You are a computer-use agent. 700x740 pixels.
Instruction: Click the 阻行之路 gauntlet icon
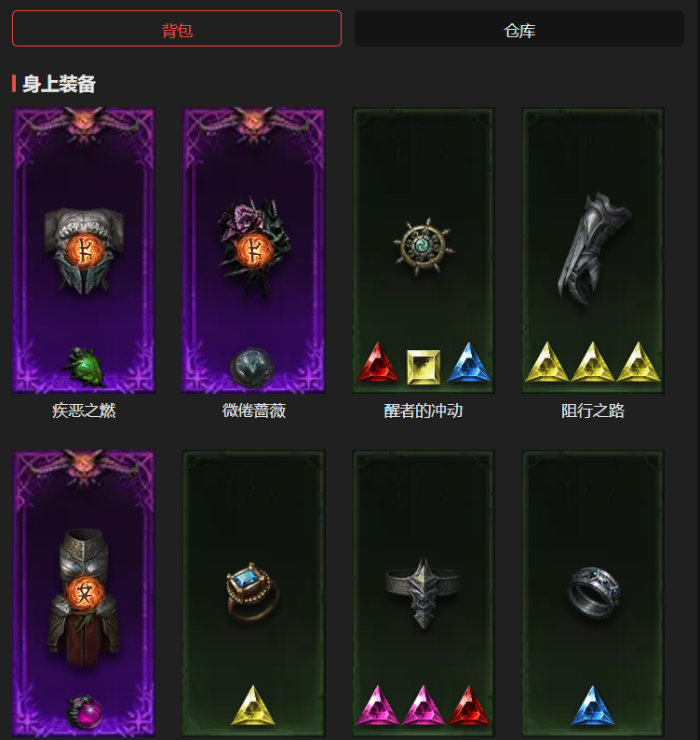593,249
